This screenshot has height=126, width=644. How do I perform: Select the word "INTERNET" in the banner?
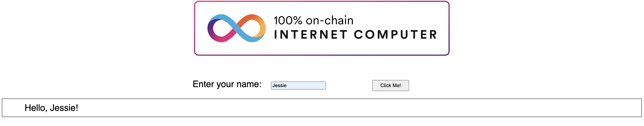pyautogui.click(x=310, y=35)
